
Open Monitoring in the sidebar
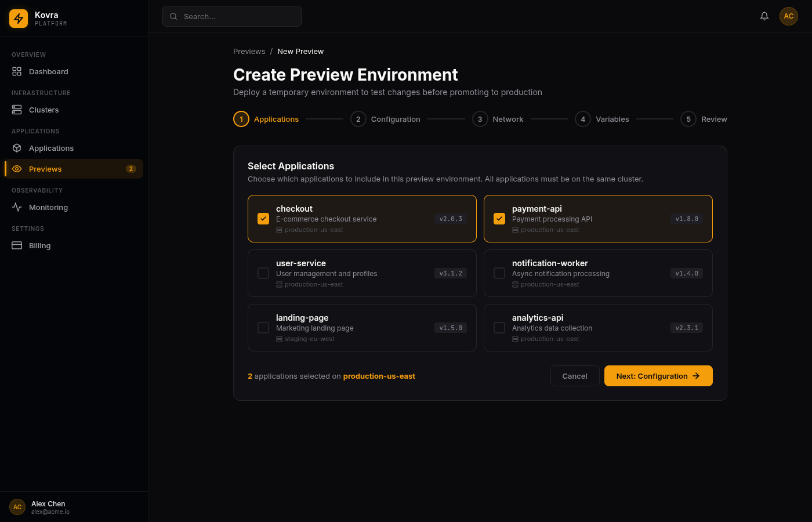coord(74,207)
